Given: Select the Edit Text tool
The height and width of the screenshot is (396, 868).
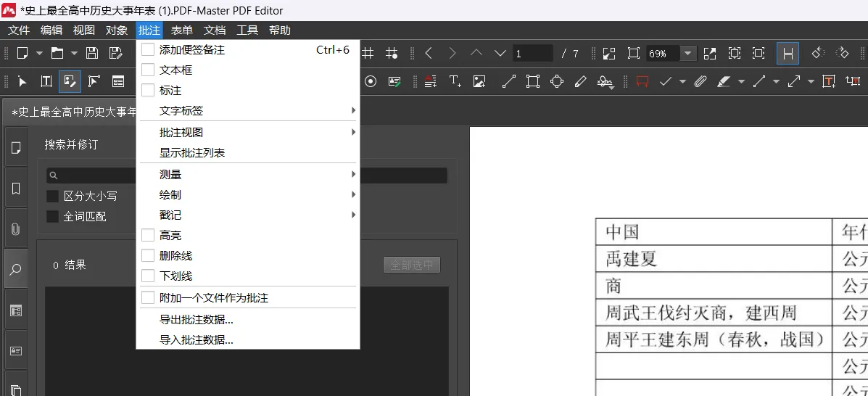Looking at the screenshot, I should tap(46, 81).
